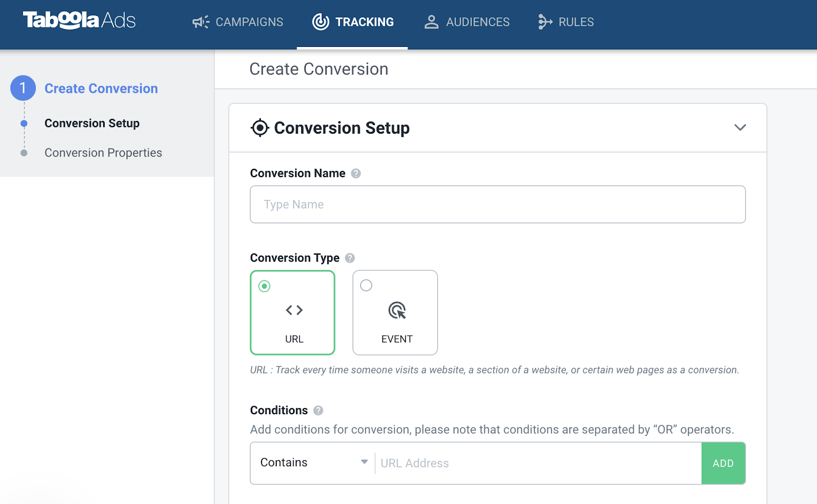This screenshot has width=817, height=504.
Task: Focus the Conversion Name text field
Action: pos(497,205)
